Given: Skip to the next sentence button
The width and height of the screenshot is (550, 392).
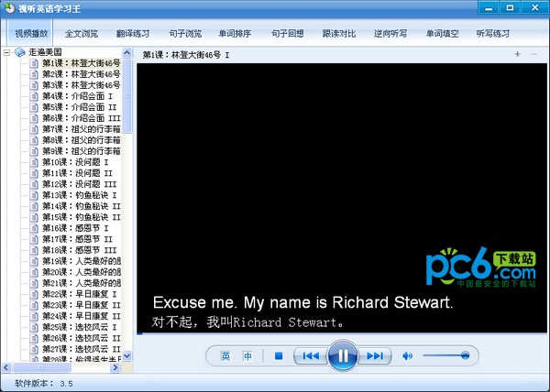Looking at the screenshot, I should click(x=374, y=356).
